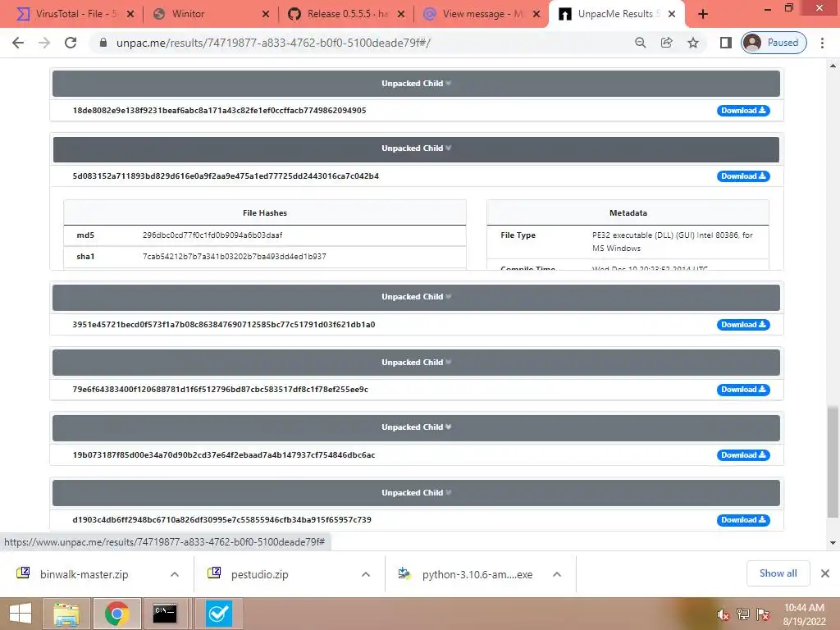Click sha1 value 7cab54212b7b7a341b03202b7ba493dd4ed1b937
The height and width of the screenshot is (630, 840).
click(x=234, y=257)
